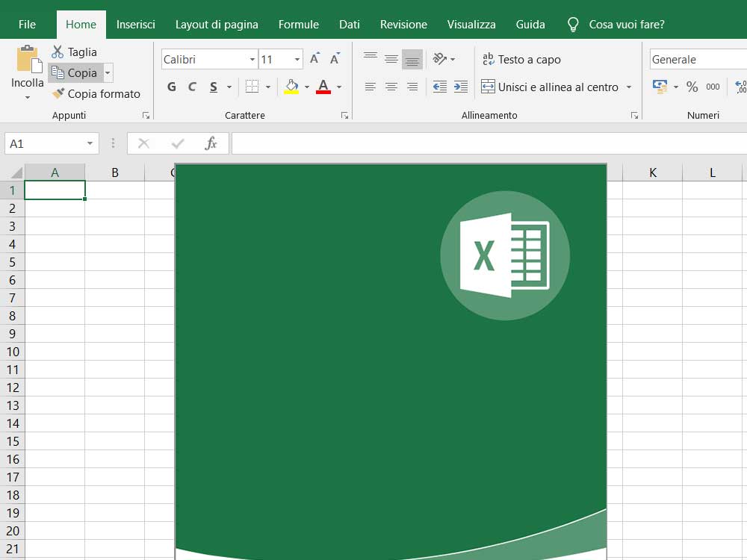Open the File tab
Screen dimensions: 747x560
coord(27,25)
